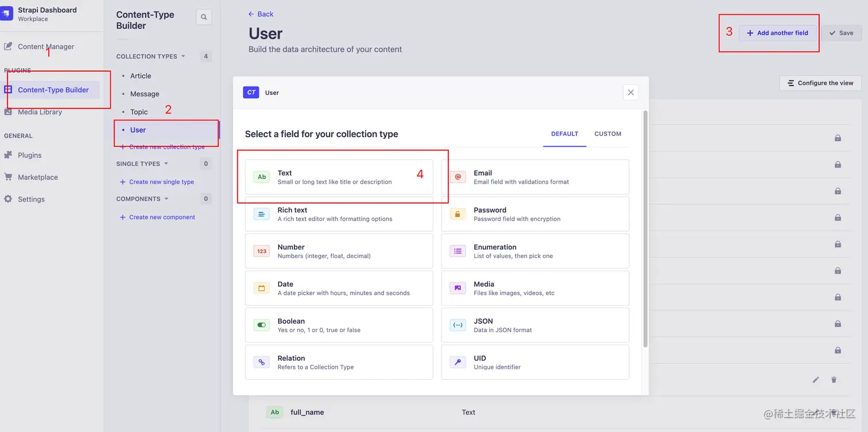The width and height of the screenshot is (868, 432).
Task: Choose the Rich text field type
Action: (x=339, y=214)
